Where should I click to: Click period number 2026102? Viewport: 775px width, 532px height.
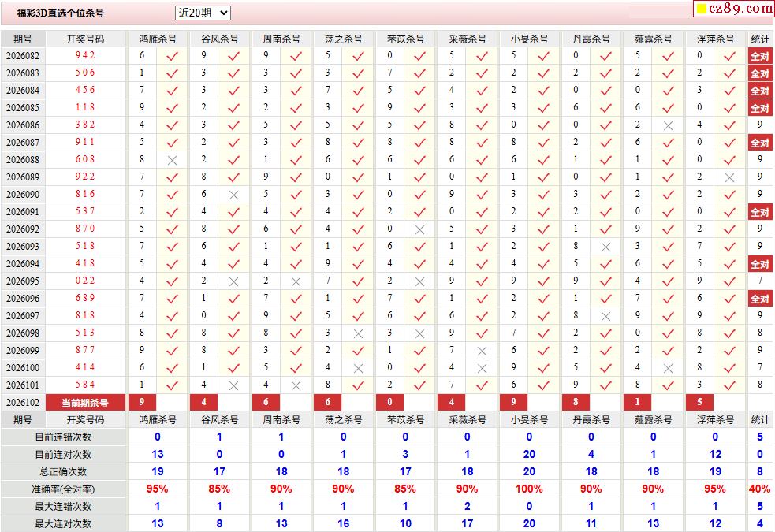point(23,403)
